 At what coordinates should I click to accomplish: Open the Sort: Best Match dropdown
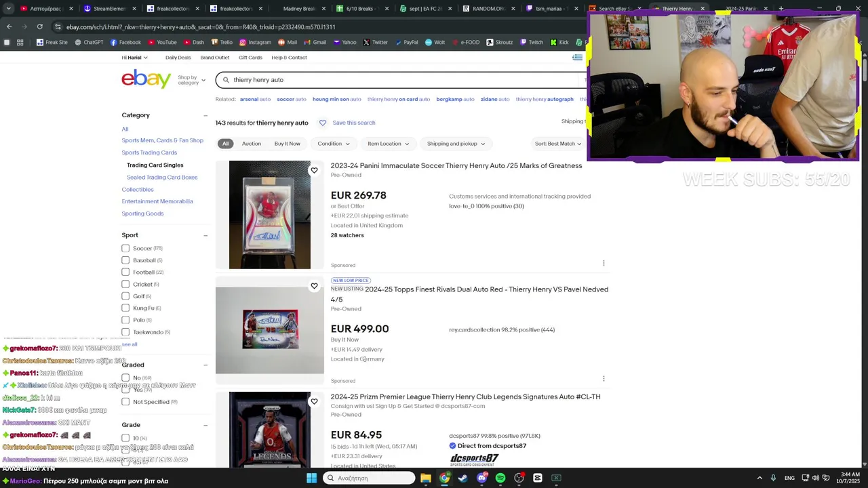[557, 144]
